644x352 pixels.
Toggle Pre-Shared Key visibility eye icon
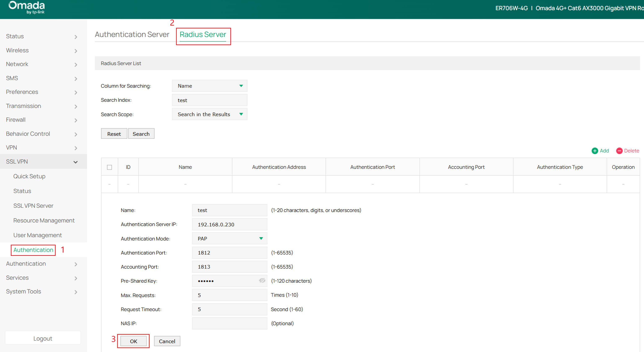[x=262, y=281]
